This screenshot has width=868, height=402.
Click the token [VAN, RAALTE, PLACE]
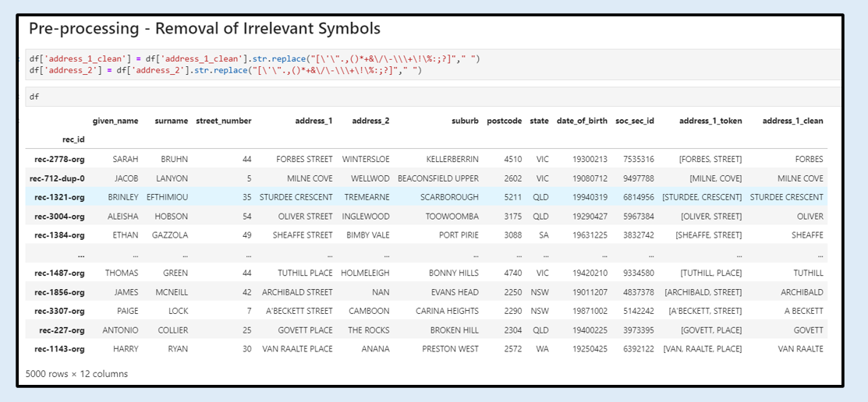click(703, 349)
